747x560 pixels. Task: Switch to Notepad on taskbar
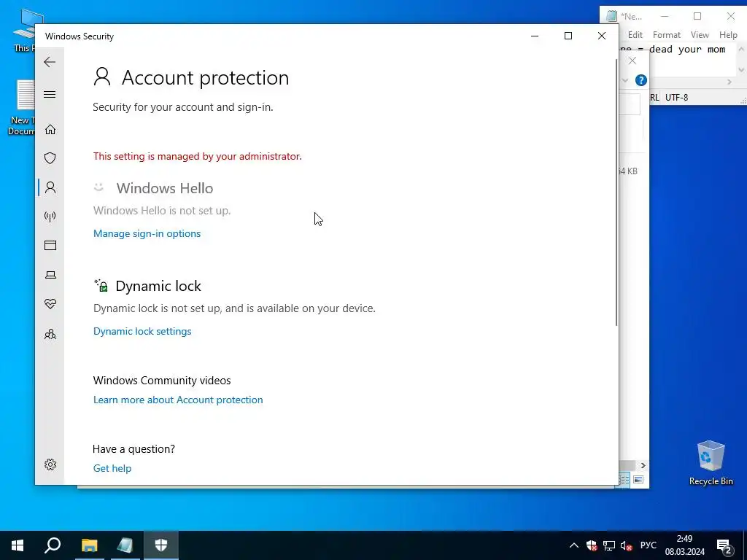pos(125,545)
